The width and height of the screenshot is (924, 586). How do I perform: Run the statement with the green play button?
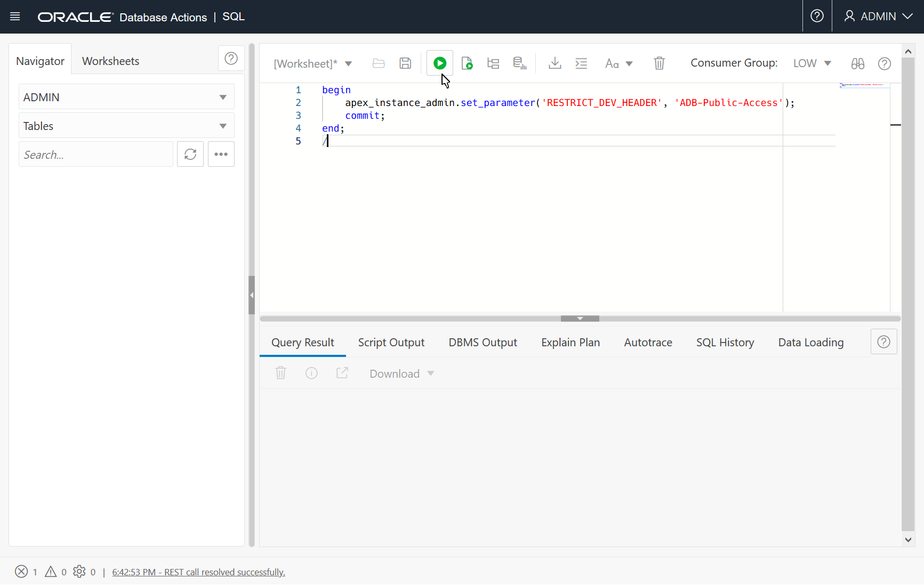(x=439, y=62)
